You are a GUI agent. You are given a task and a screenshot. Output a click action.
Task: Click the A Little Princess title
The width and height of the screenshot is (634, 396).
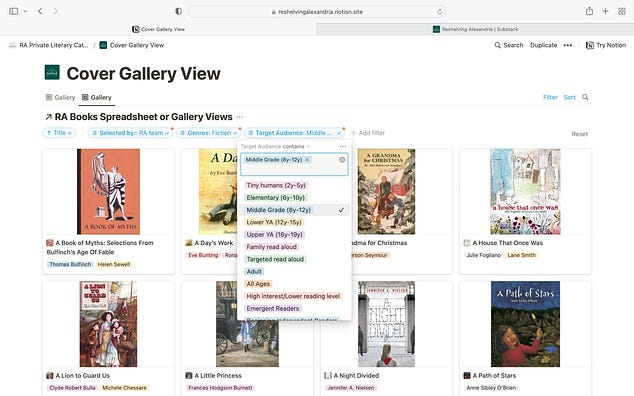click(218, 375)
